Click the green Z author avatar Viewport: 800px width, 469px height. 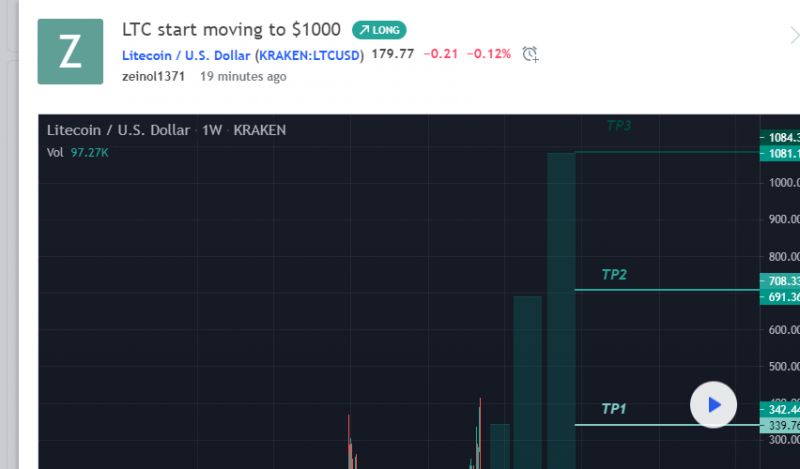[x=70, y=52]
